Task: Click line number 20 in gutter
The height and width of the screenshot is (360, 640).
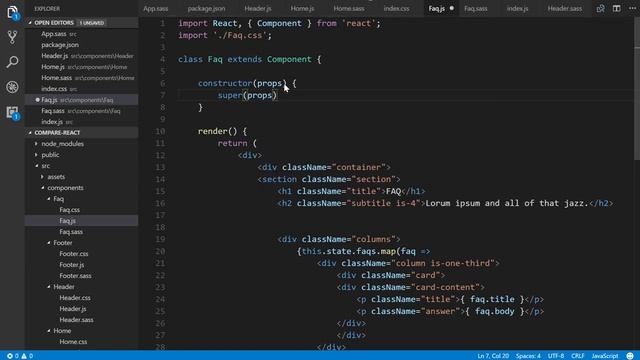Action: click(x=160, y=251)
